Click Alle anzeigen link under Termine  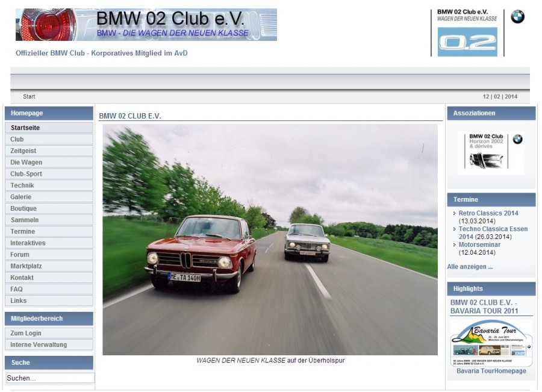point(470,267)
